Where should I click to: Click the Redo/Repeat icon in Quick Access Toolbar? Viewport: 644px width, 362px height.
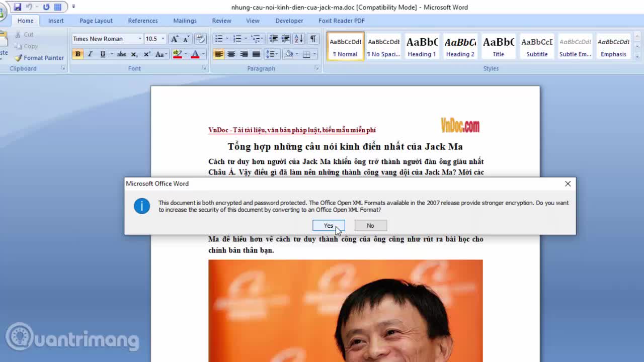tap(46, 7)
